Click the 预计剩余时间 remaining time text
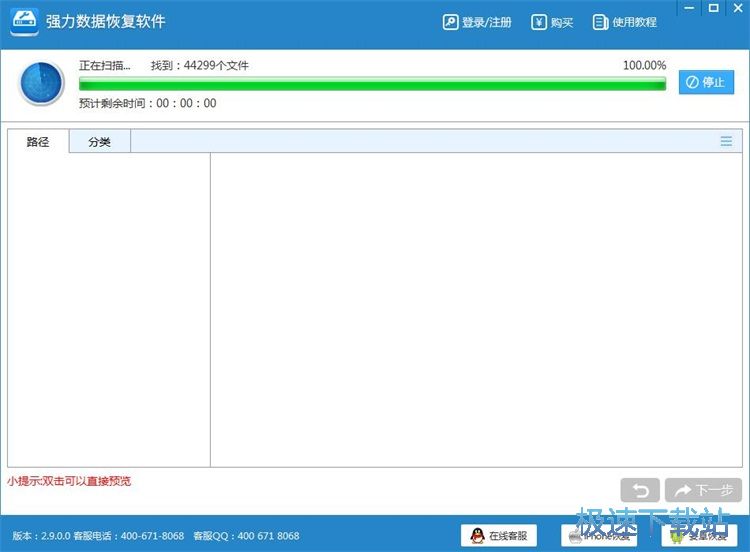Screen dimensions: 750x552 point(147,103)
